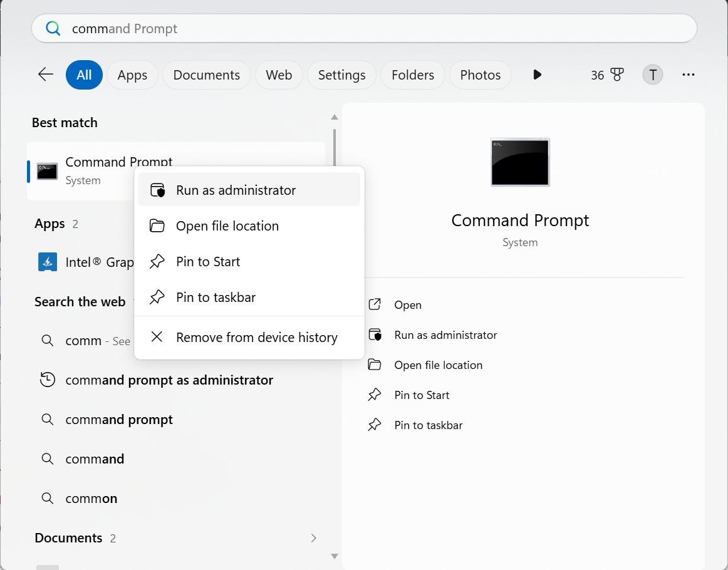
Task: Click Command Prompt title in details pane
Action: coord(520,220)
